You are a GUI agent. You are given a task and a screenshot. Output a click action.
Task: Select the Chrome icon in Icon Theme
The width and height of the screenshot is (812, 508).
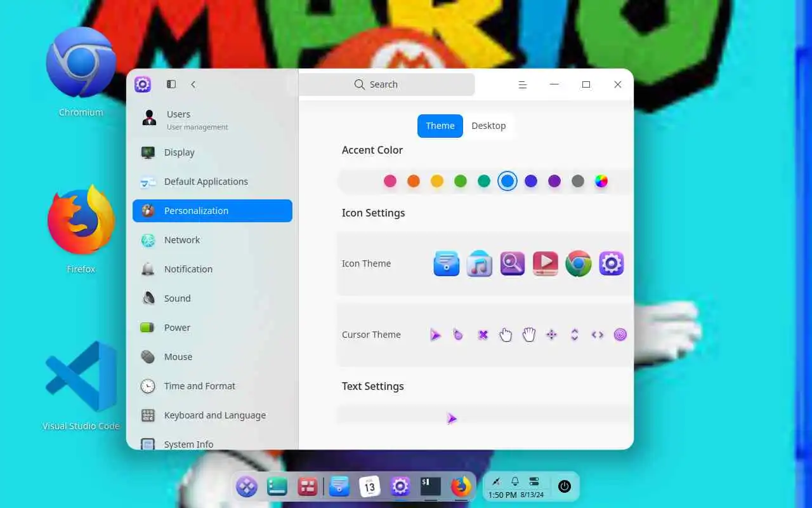(x=579, y=264)
